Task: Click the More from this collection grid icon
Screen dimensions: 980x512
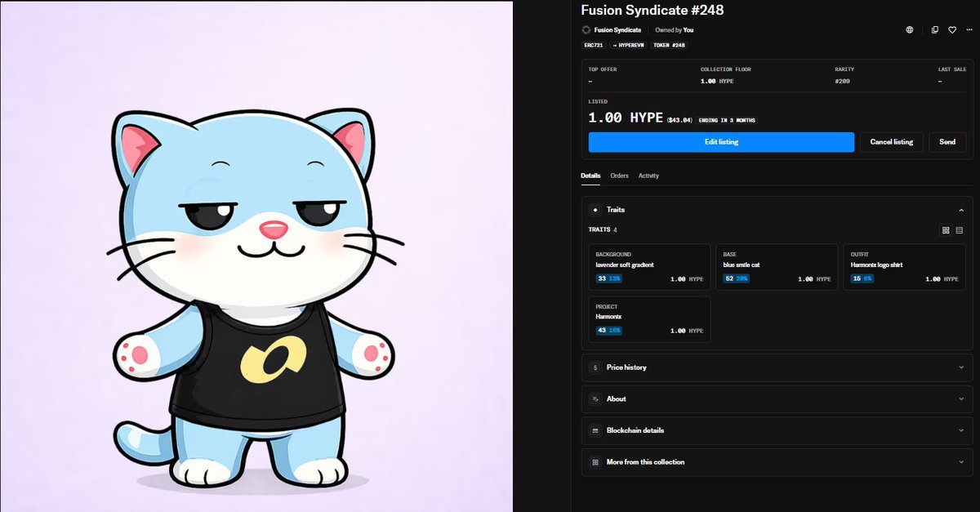Action: pyautogui.click(x=595, y=462)
